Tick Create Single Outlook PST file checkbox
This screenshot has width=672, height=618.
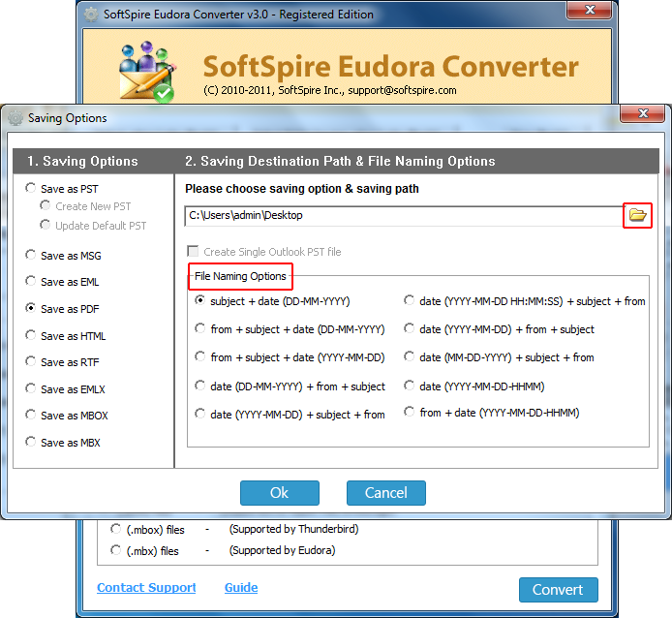click(194, 251)
